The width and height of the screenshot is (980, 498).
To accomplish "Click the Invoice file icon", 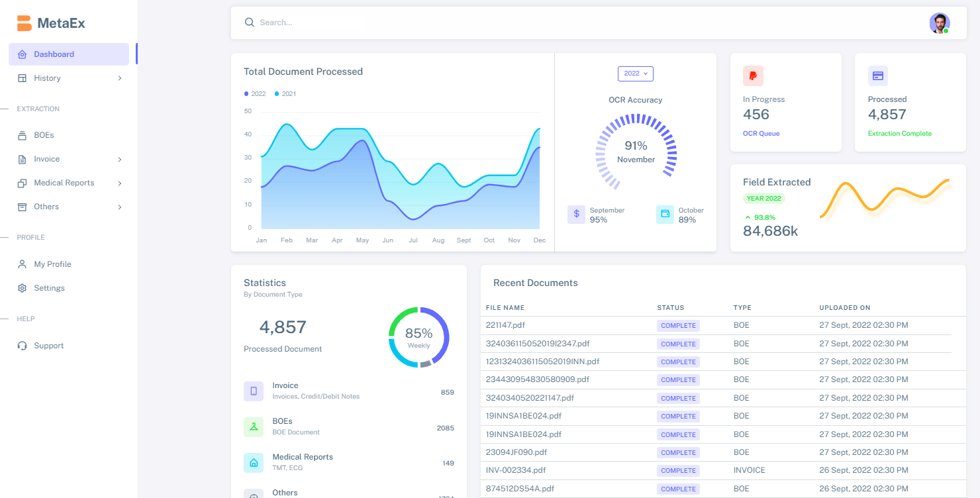I will coord(22,159).
